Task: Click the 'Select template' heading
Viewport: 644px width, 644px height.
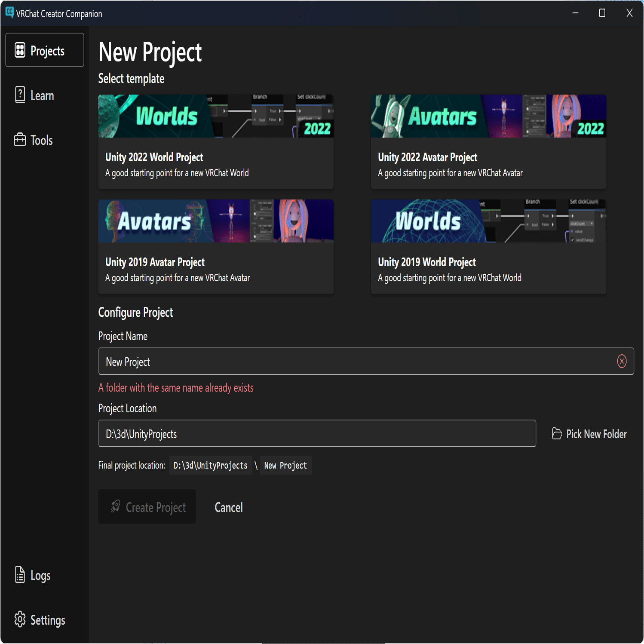Action: 131,79
